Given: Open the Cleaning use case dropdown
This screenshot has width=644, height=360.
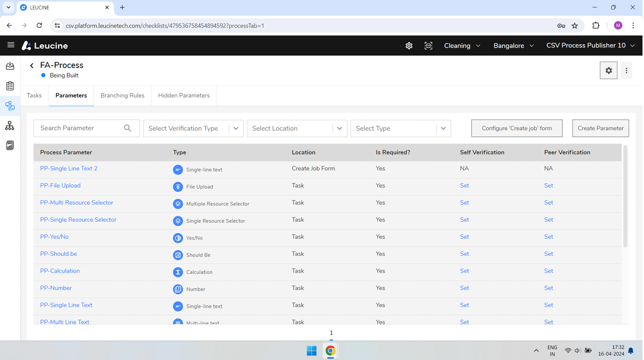Looking at the screenshot, I should 462,46.
